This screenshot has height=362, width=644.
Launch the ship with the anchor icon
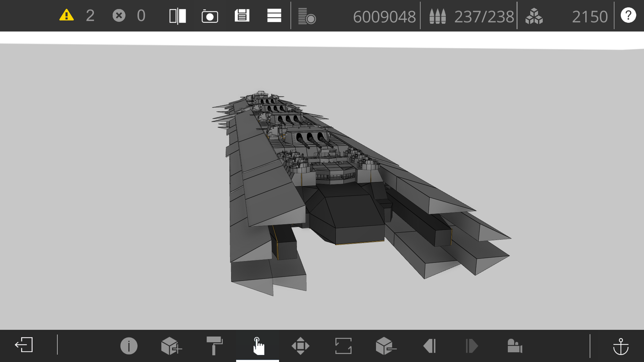621,346
